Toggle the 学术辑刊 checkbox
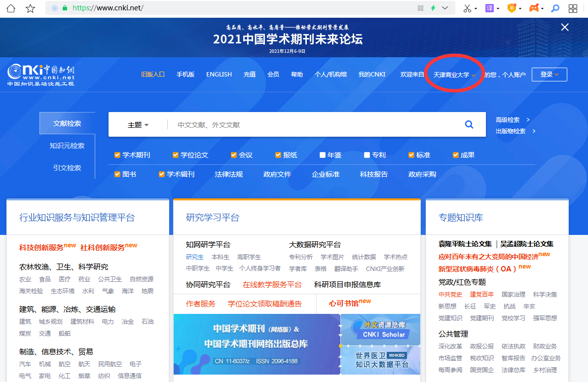This screenshot has height=382, width=588. click(x=162, y=174)
